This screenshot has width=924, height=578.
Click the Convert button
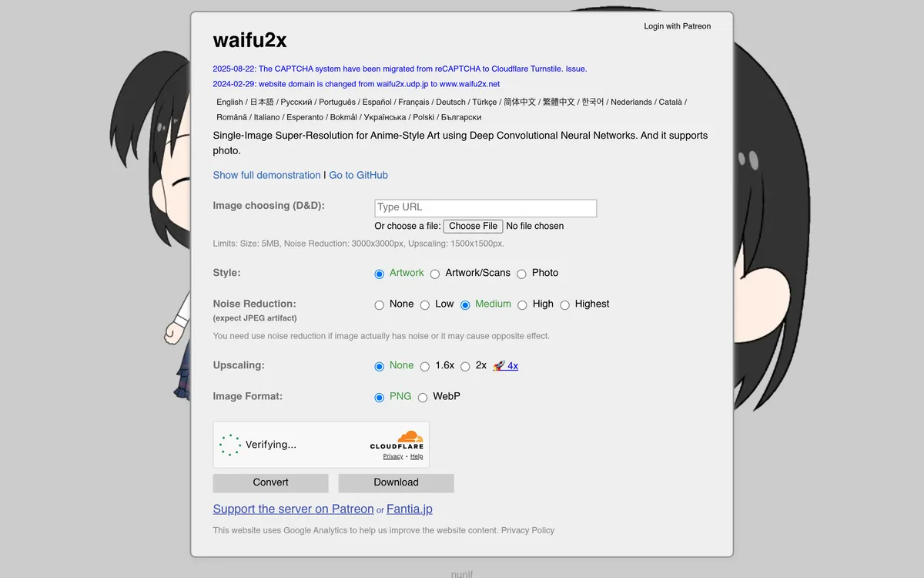tap(270, 482)
